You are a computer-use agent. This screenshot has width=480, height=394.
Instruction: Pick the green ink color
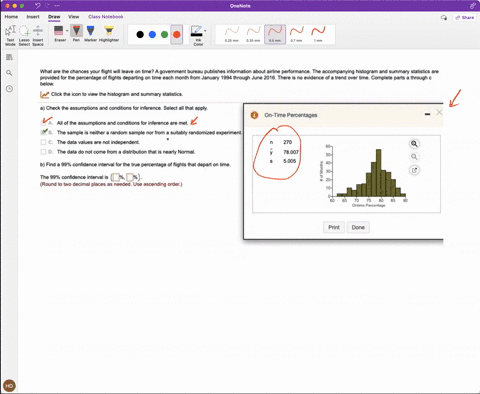click(x=164, y=34)
